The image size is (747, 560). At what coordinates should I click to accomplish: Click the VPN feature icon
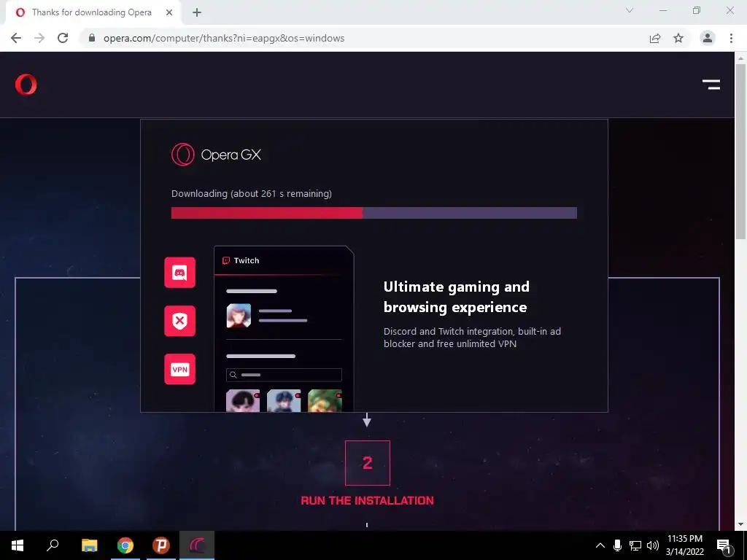pos(179,369)
